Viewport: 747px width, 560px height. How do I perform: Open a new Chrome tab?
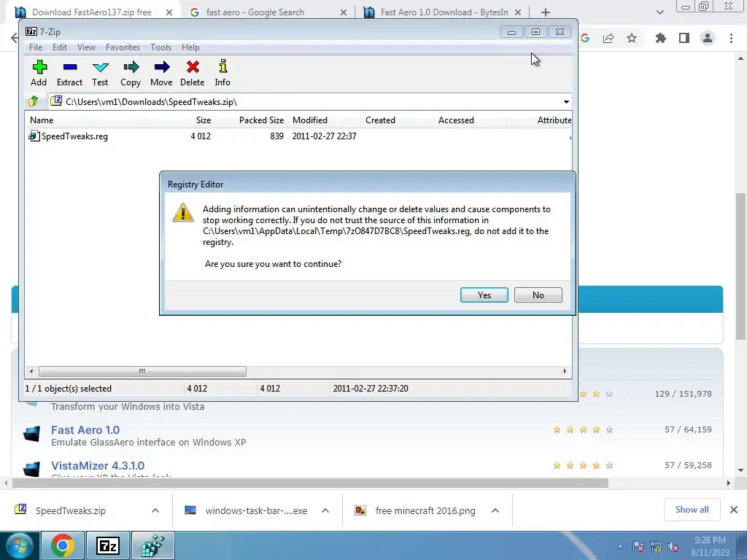click(x=546, y=12)
